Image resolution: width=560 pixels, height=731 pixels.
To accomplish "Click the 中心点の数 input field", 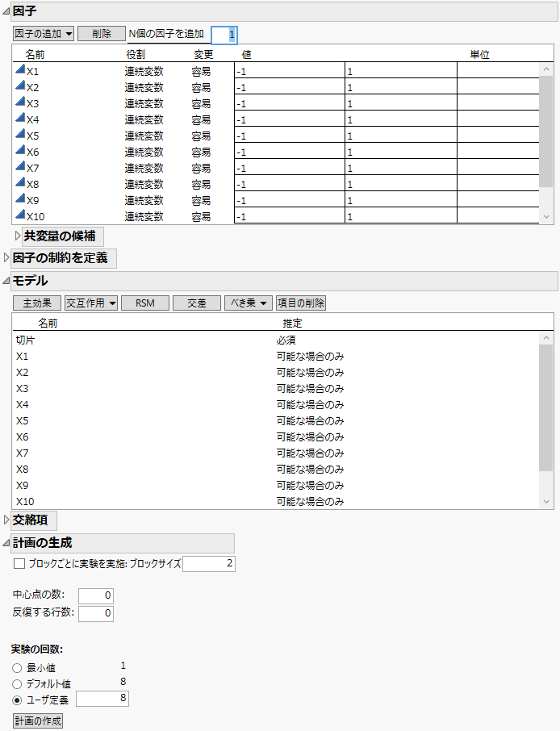I will click(x=95, y=595).
